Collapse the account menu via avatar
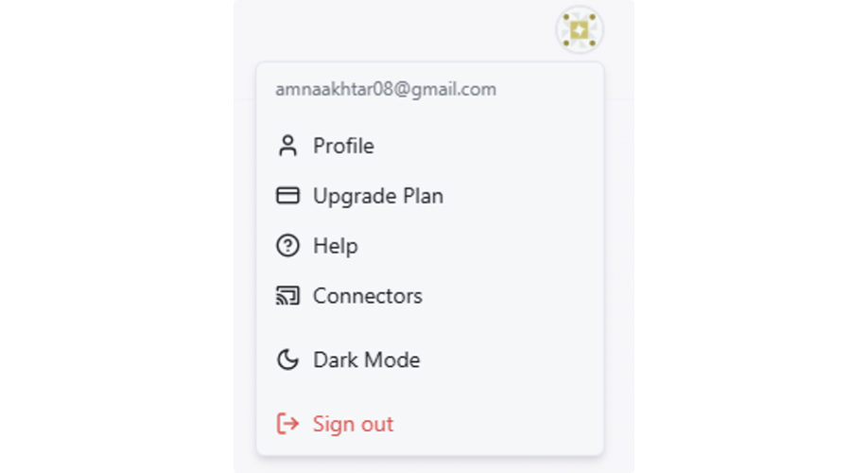 click(x=580, y=30)
